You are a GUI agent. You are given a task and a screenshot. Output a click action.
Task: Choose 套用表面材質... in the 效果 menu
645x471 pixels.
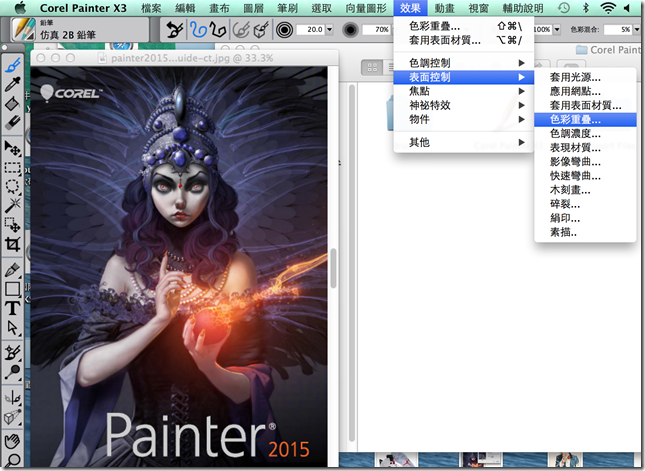[x=464, y=40]
